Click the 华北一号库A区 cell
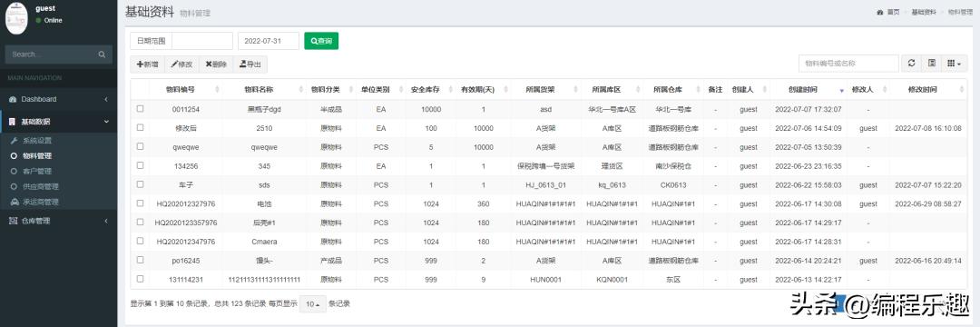 click(x=612, y=109)
